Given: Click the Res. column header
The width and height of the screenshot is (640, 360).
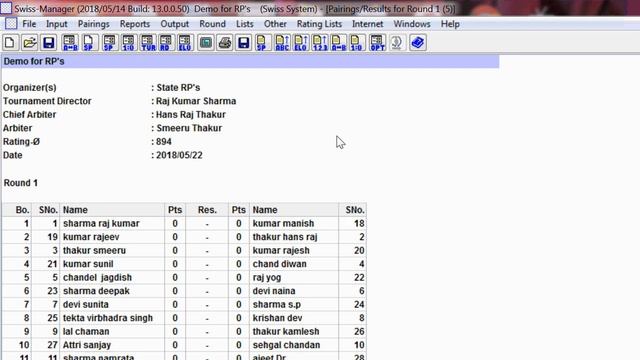Looking at the screenshot, I should point(207,210).
